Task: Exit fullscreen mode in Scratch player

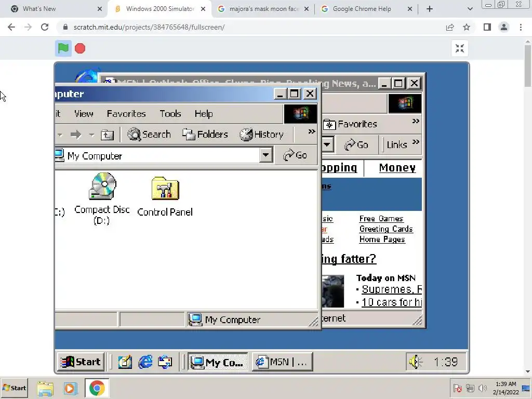Action: (x=460, y=48)
